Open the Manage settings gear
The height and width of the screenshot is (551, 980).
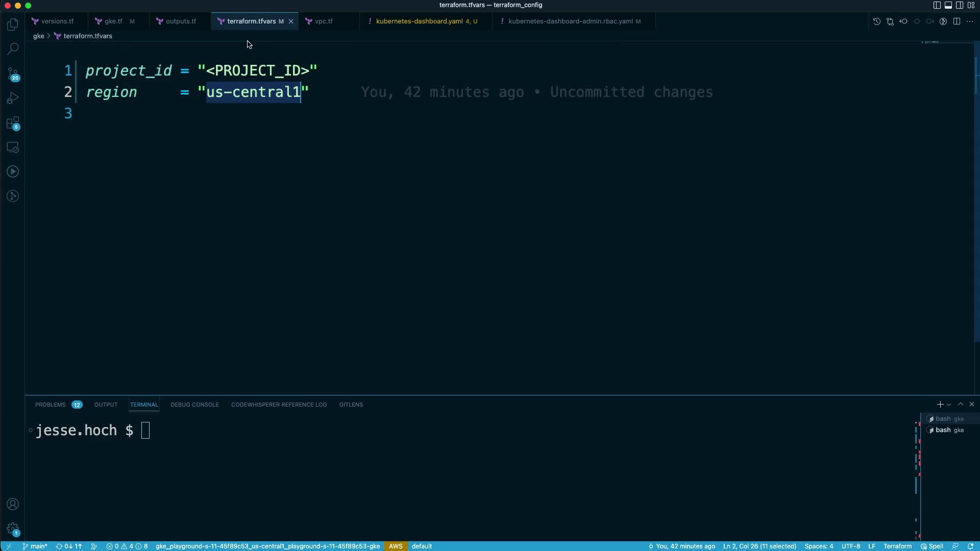[x=13, y=529]
